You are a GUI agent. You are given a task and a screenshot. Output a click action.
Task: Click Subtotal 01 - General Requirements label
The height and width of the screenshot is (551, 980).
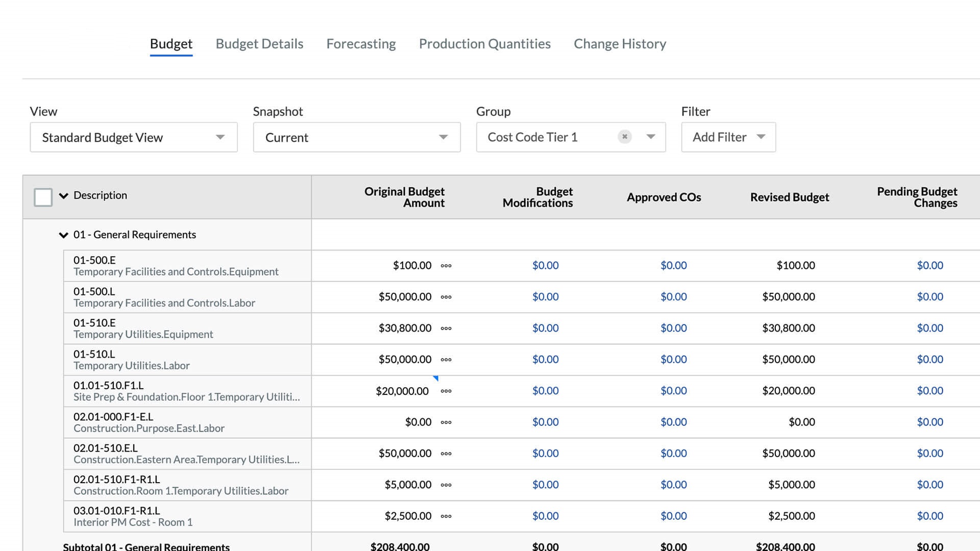tap(146, 546)
